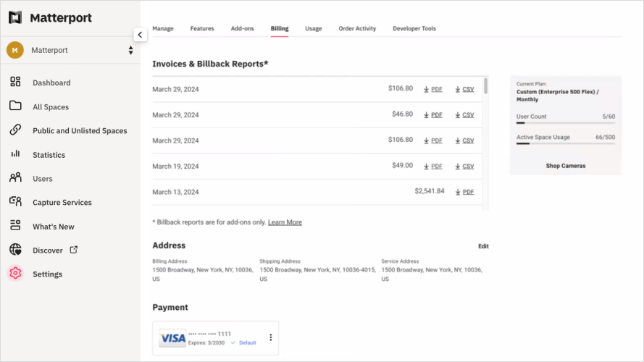This screenshot has height=362, width=644.
Task: Download CSV for March 19 $49.00 invoice
Action: pyautogui.click(x=464, y=167)
